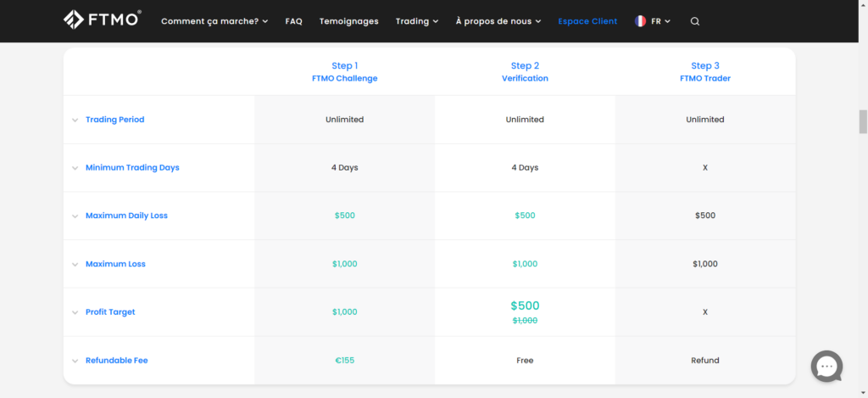Select the Step 2 Verification header

pyautogui.click(x=525, y=72)
